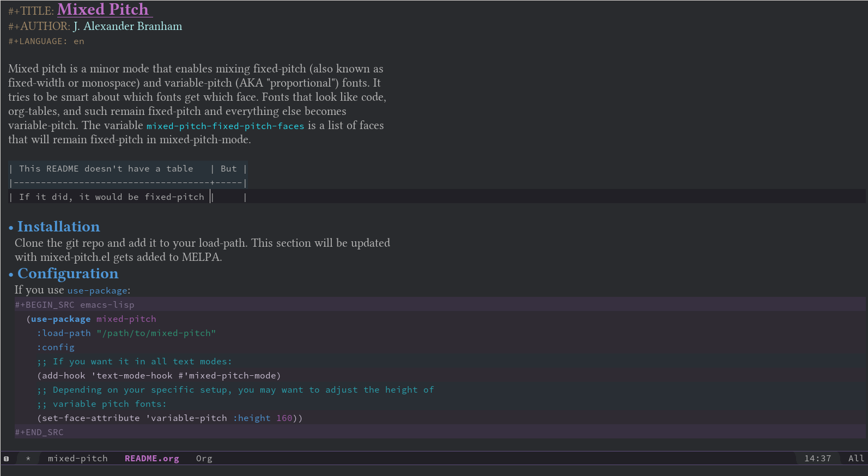Click the #+BEGIN_SRC emacs-lisp line
Viewport: 868px width, 476px height.
pyautogui.click(x=75, y=305)
